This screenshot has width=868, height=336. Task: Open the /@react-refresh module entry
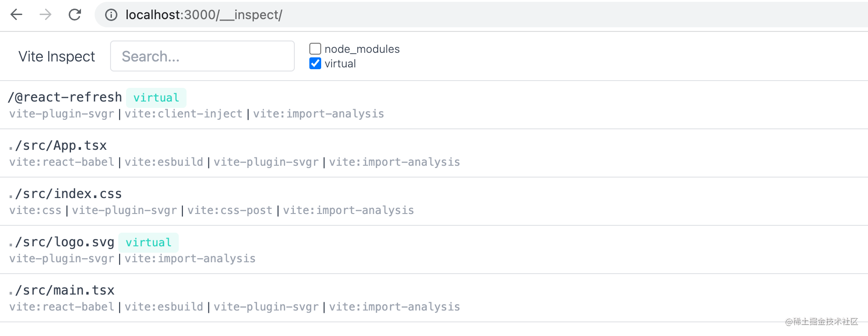(x=65, y=97)
